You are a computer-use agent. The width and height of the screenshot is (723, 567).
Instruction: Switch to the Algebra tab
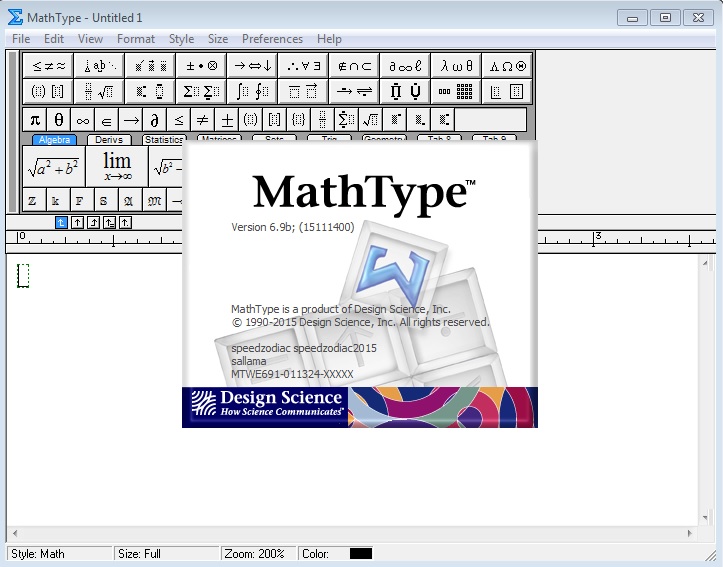(x=54, y=140)
